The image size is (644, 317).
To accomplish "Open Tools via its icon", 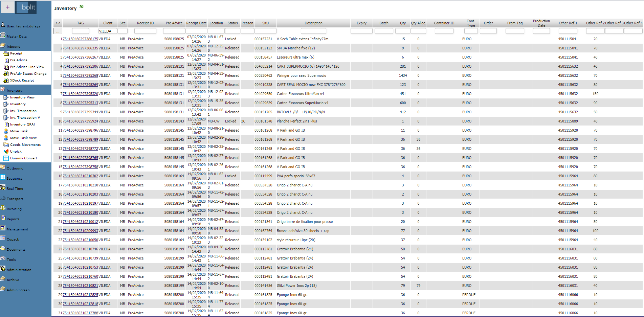I will pyautogui.click(x=3, y=258).
